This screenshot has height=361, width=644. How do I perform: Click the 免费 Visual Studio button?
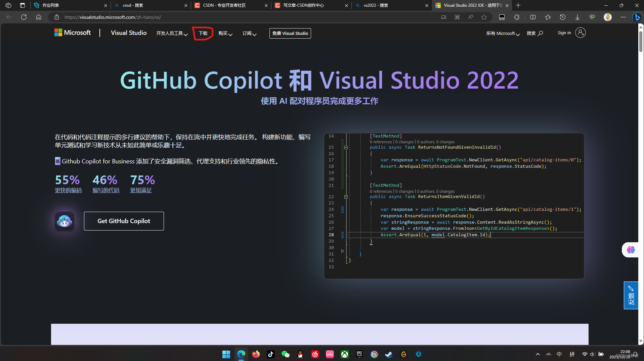pyautogui.click(x=290, y=33)
